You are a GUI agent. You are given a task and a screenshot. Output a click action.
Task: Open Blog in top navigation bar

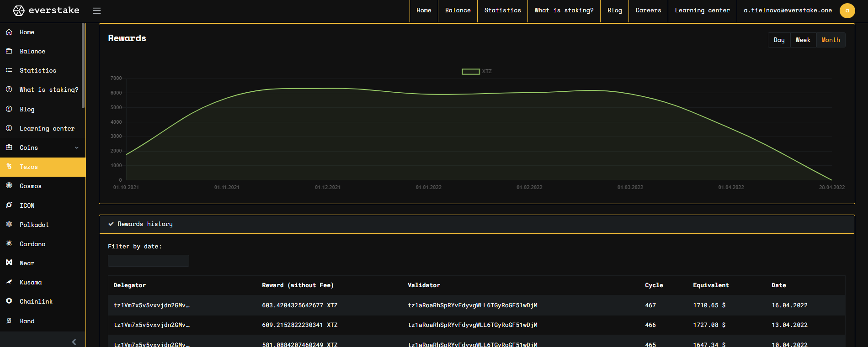pos(615,11)
